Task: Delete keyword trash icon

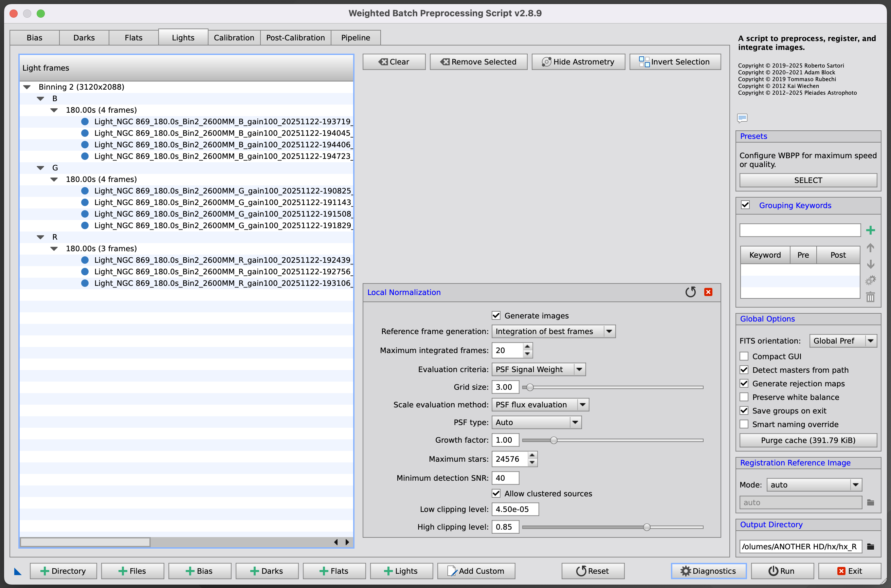Action: click(870, 297)
